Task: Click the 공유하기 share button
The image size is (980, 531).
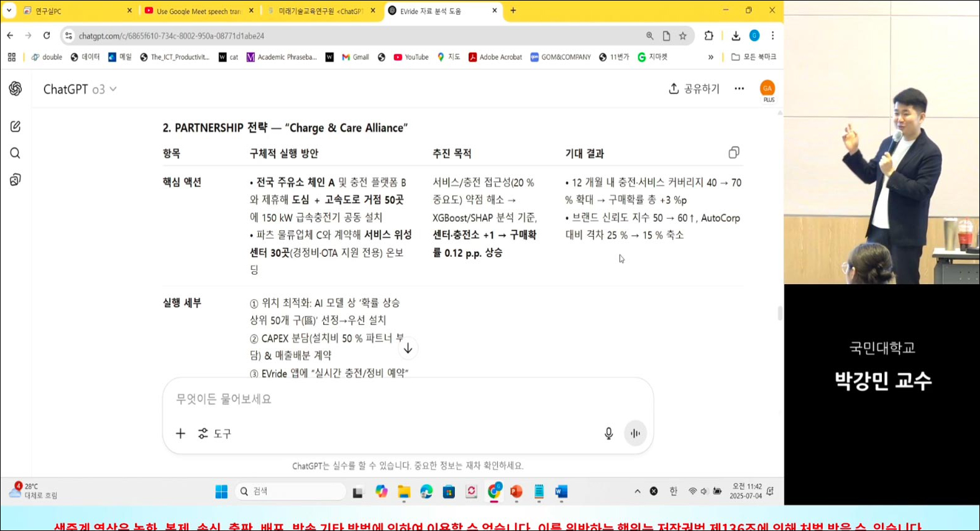Action: point(694,89)
